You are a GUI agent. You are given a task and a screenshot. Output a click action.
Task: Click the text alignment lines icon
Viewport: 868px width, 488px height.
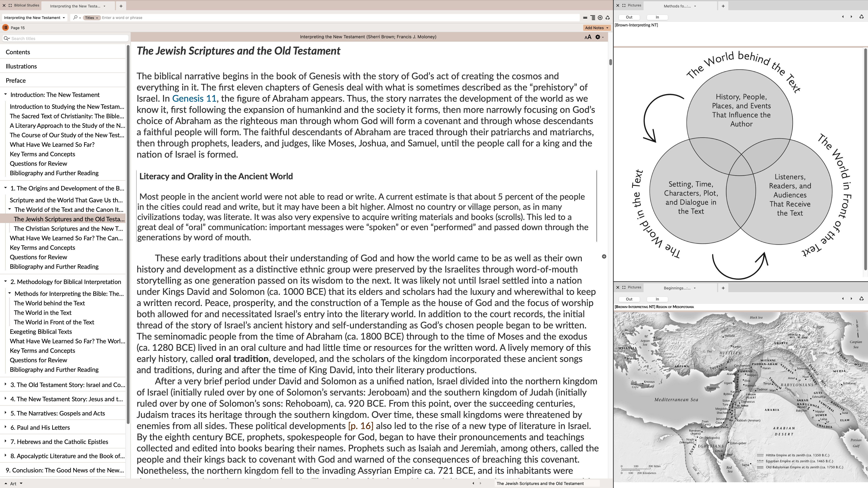click(592, 17)
